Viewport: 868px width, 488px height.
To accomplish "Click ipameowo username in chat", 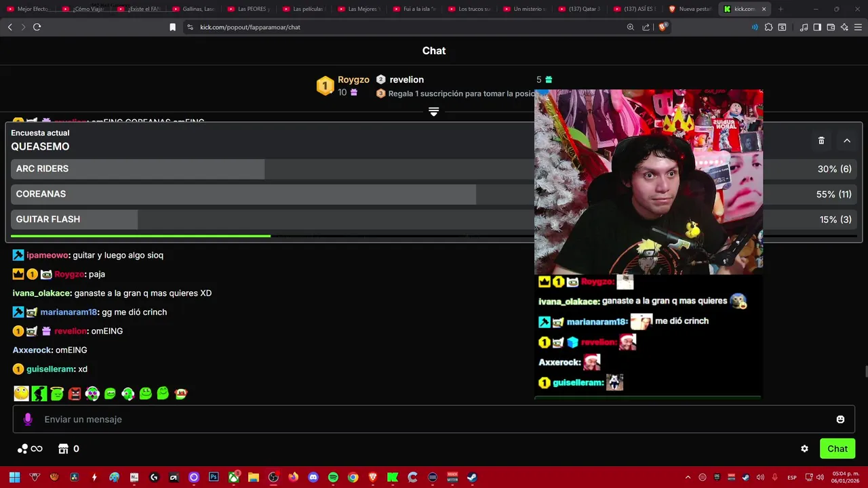I will [x=47, y=255].
